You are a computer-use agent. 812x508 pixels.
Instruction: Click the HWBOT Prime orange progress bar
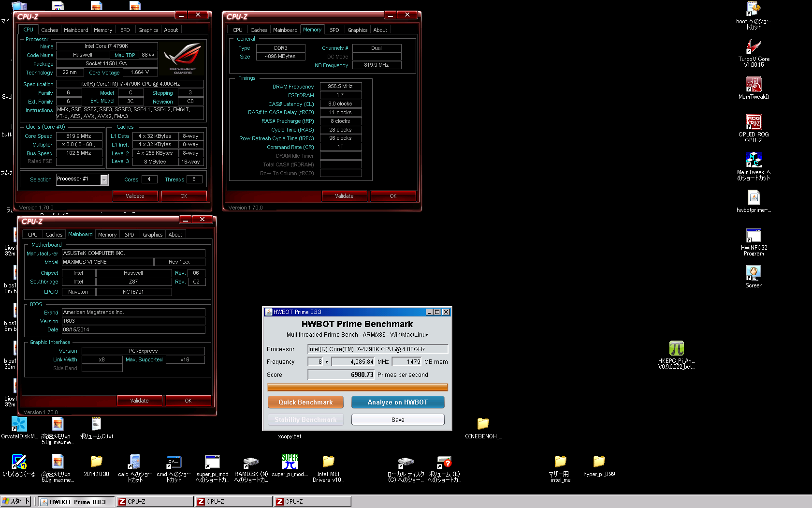tap(358, 387)
